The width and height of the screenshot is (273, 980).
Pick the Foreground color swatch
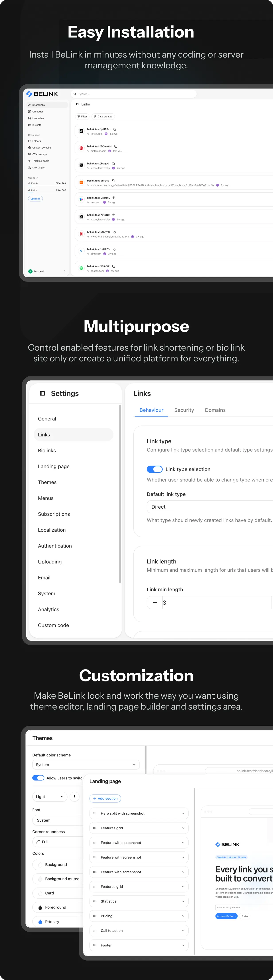pyautogui.click(x=40, y=907)
